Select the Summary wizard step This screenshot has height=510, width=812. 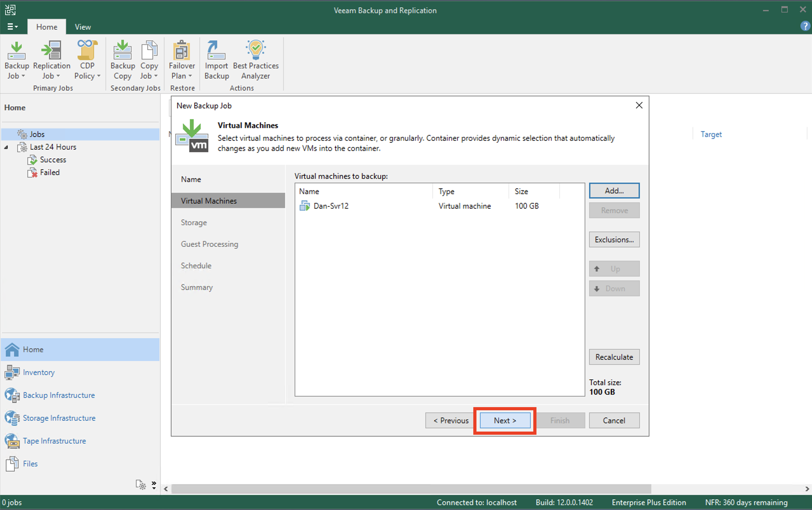tap(228, 287)
